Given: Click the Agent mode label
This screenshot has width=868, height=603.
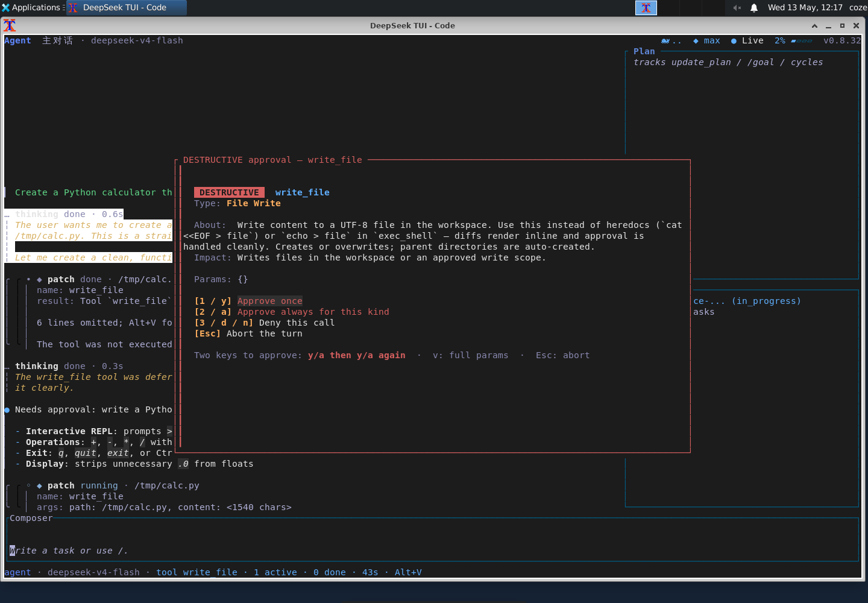Looking at the screenshot, I should tap(17, 40).
